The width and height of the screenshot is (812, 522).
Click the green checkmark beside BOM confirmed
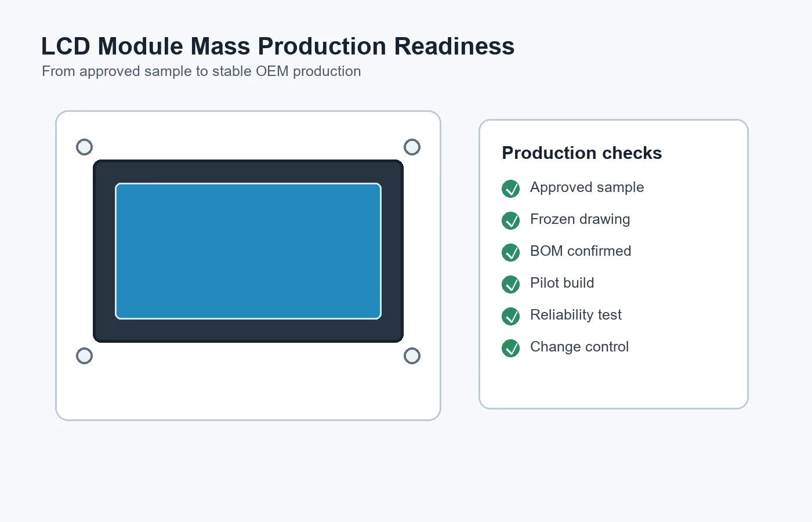click(510, 252)
